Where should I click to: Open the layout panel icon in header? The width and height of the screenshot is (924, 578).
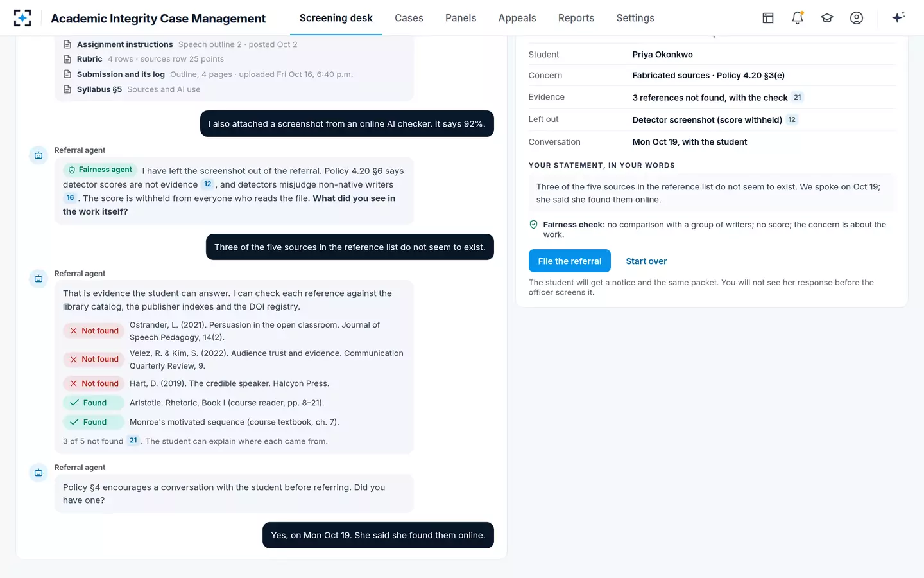pyautogui.click(x=768, y=18)
